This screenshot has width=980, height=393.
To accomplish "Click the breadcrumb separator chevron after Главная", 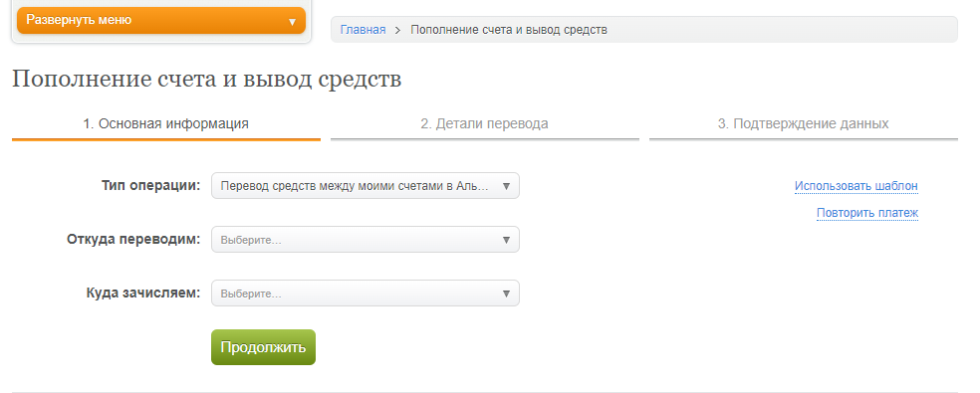I will pos(397,30).
